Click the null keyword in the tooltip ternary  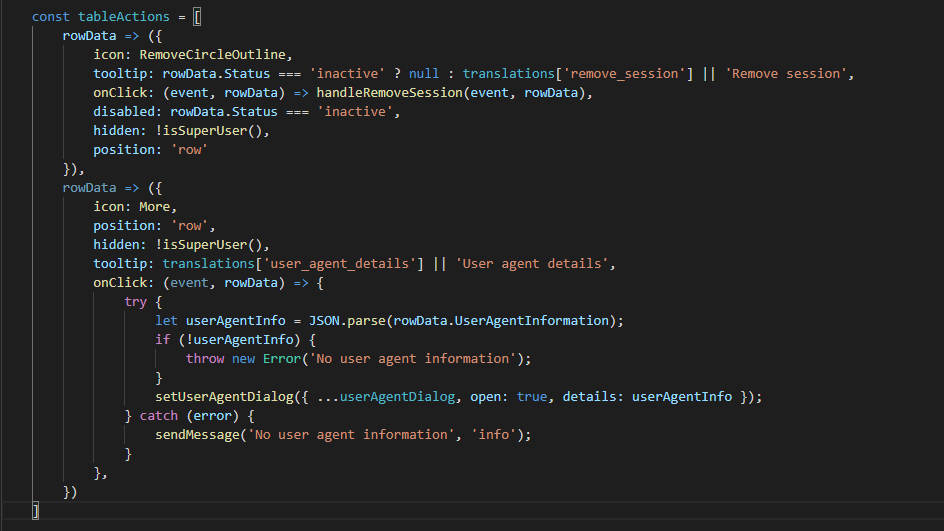(424, 73)
